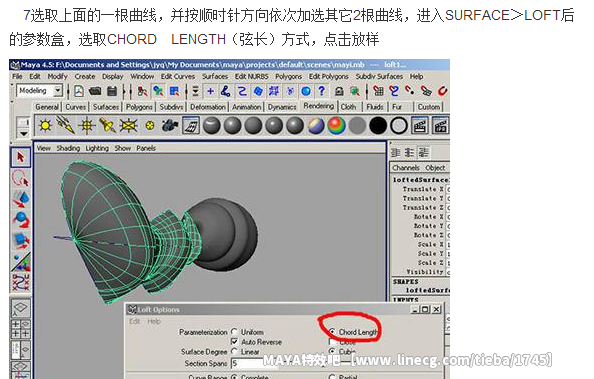Select Linear surface degree radio

234,351
